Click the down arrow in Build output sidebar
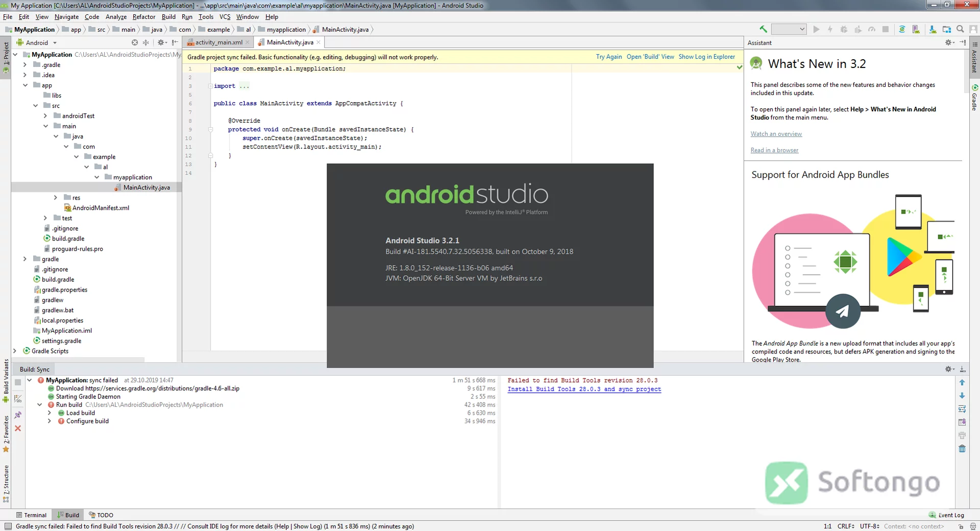 coord(962,396)
